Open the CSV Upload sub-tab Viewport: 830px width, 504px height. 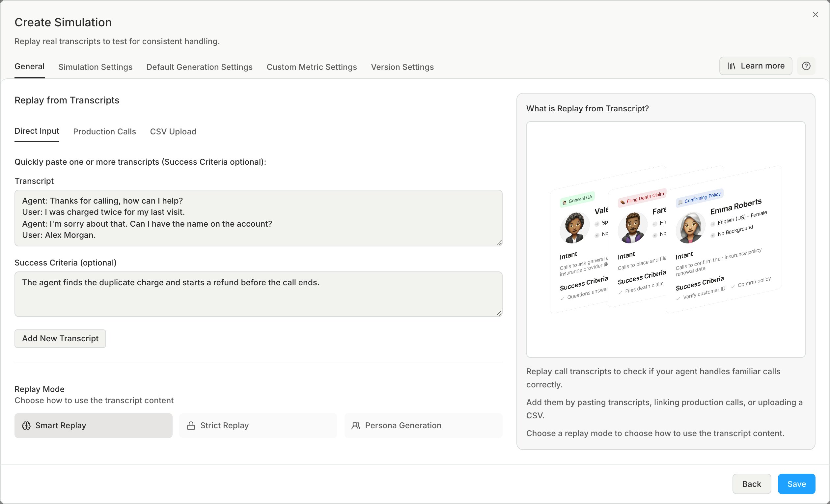pyautogui.click(x=173, y=131)
